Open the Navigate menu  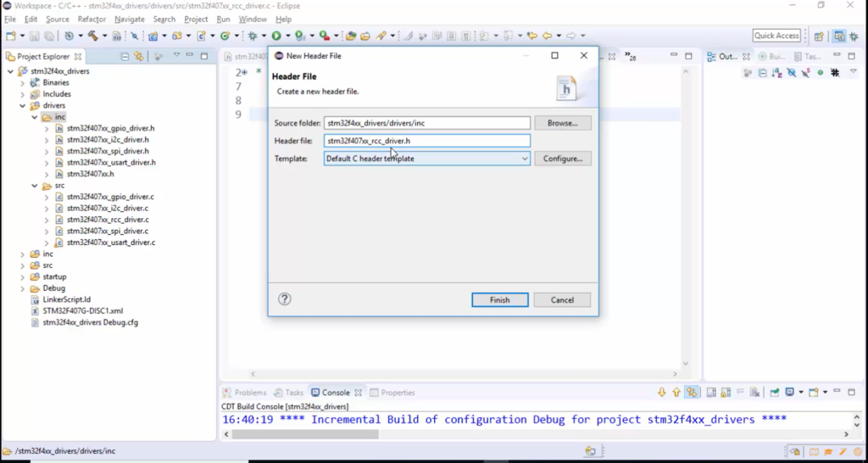(x=130, y=19)
